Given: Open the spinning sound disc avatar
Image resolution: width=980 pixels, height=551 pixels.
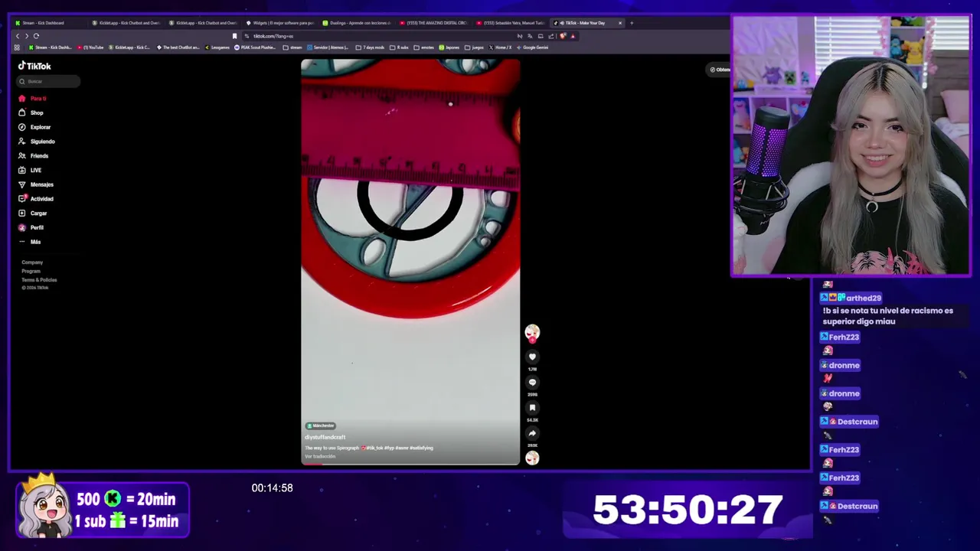Looking at the screenshot, I should (x=532, y=458).
